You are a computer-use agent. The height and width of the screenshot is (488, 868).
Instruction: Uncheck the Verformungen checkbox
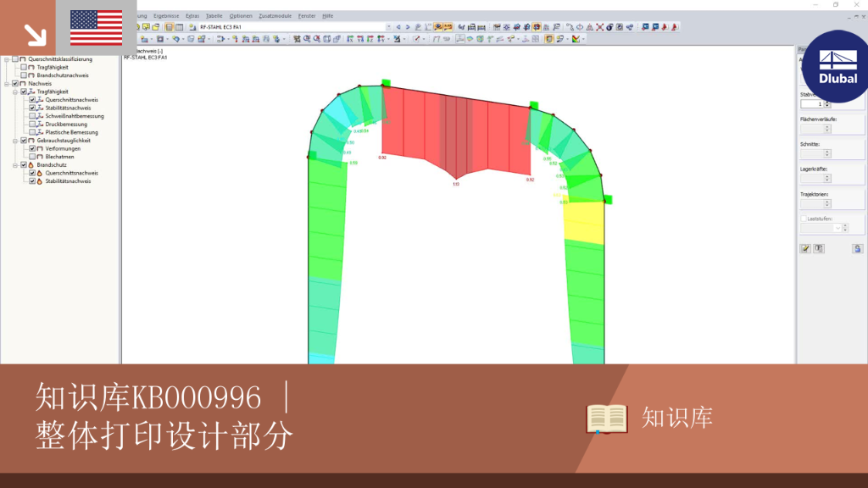click(32, 149)
